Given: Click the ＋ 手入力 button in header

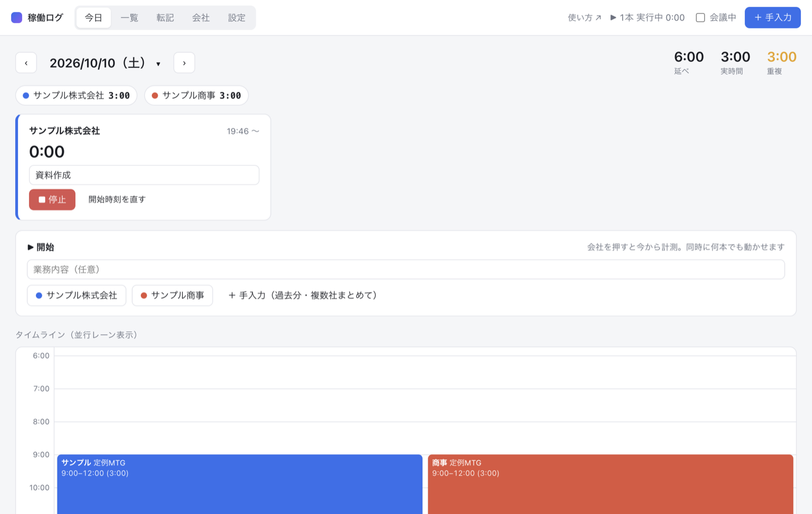Looking at the screenshot, I should point(773,17).
